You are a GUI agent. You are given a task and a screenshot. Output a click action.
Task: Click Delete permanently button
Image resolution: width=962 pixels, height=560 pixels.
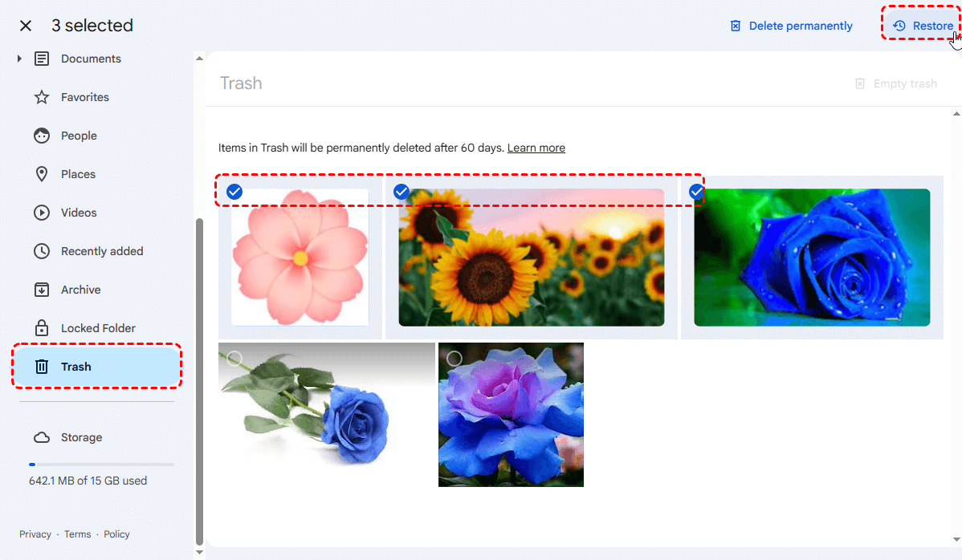pos(791,26)
